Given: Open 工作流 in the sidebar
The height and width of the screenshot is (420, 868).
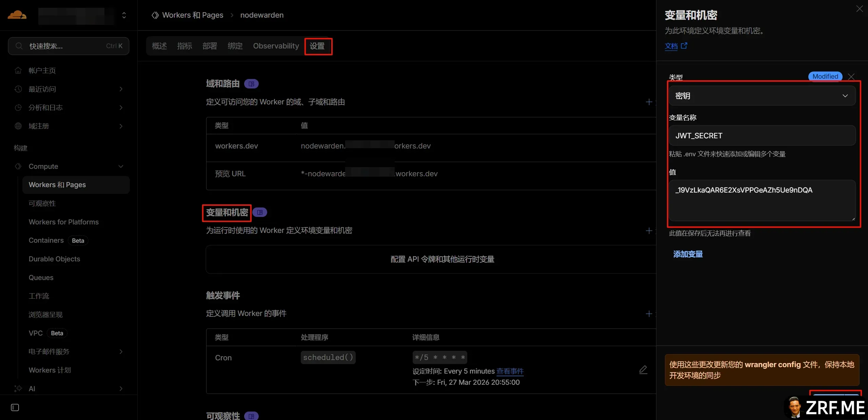Looking at the screenshot, I should point(39,296).
